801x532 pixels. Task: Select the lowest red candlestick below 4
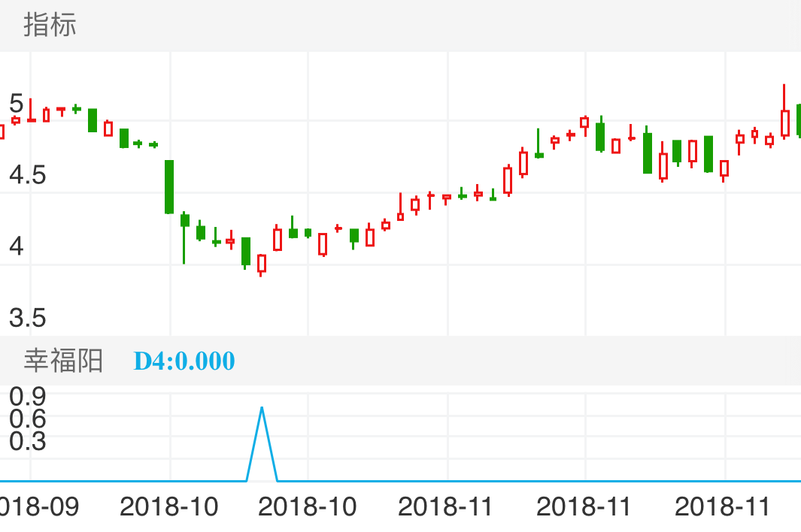pos(262,263)
